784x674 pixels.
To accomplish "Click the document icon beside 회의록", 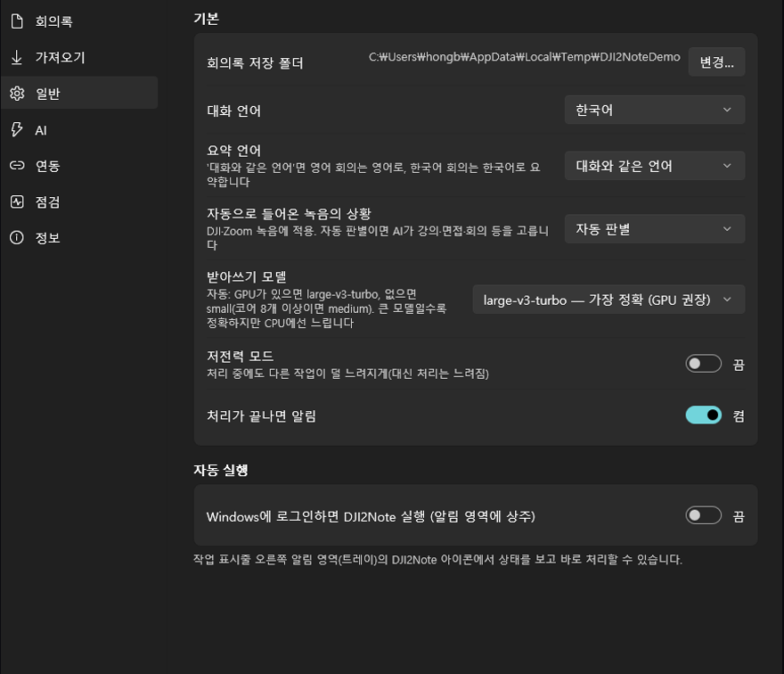I will (x=17, y=21).
